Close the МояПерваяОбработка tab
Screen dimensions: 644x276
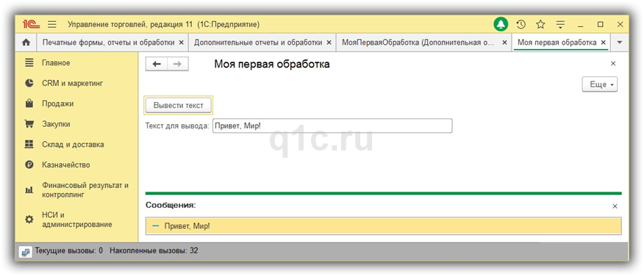(x=505, y=43)
